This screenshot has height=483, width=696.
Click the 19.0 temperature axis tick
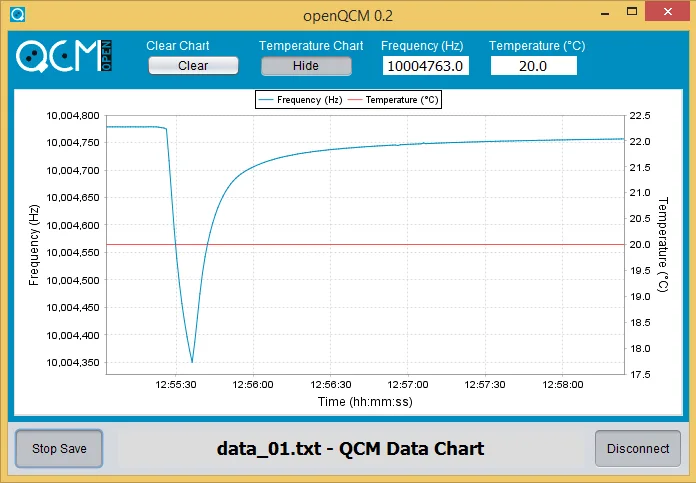[640, 297]
